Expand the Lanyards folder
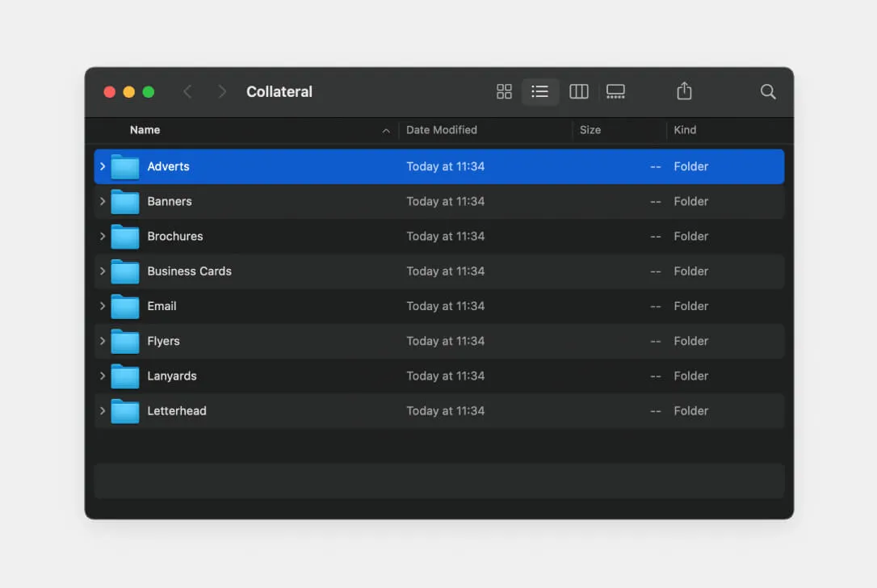This screenshot has width=877, height=588. click(x=103, y=376)
